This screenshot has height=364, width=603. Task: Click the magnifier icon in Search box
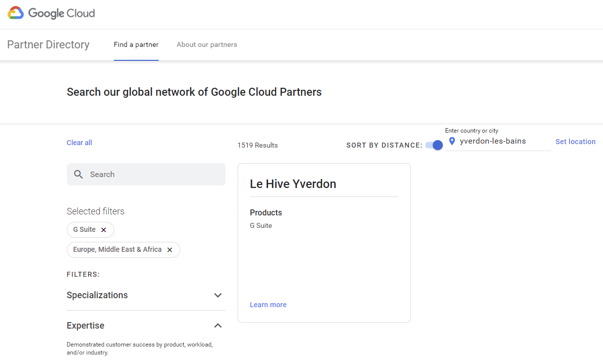(x=78, y=175)
